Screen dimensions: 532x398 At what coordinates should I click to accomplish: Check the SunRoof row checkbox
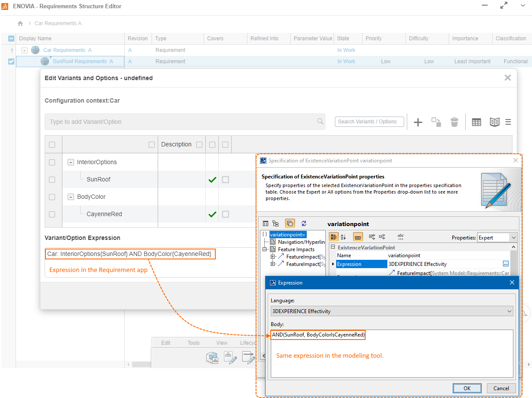[x=52, y=179]
